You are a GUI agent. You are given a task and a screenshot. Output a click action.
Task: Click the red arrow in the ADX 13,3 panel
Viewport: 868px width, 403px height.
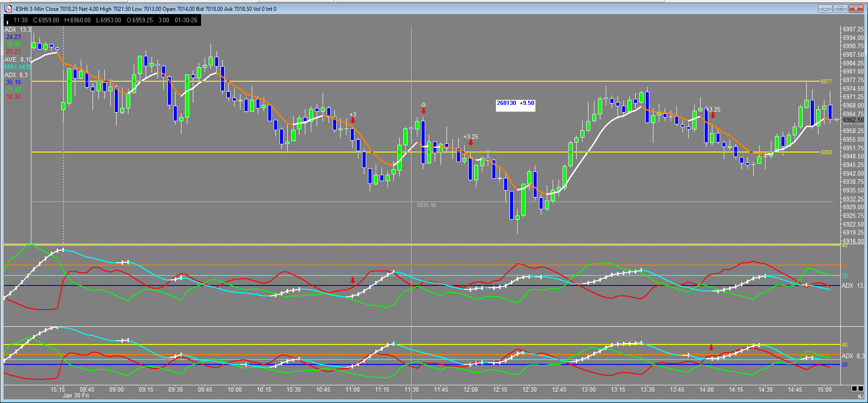coord(353,280)
